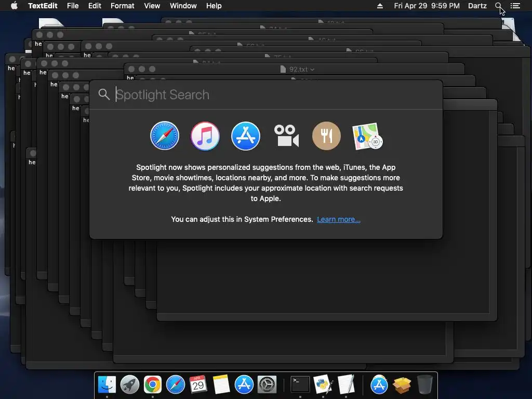The width and height of the screenshot is (532, 399).
Task: Open the App Store next to System Preferences in Dock
Action: 244,384
